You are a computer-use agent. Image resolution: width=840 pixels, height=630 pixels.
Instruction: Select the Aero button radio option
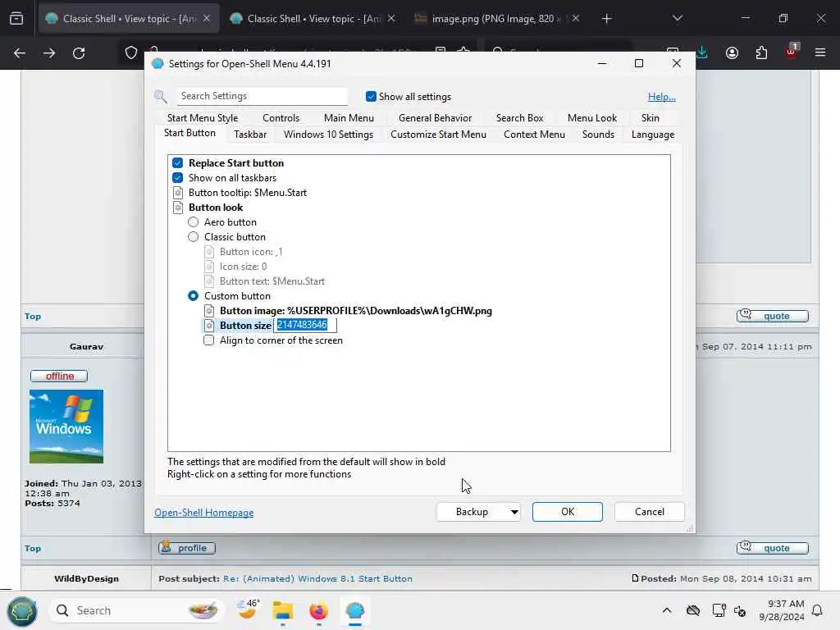(x=194, y=221)
